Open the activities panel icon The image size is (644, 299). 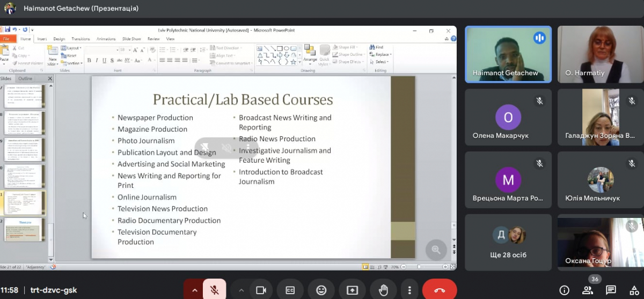click(x=633, y=290)
